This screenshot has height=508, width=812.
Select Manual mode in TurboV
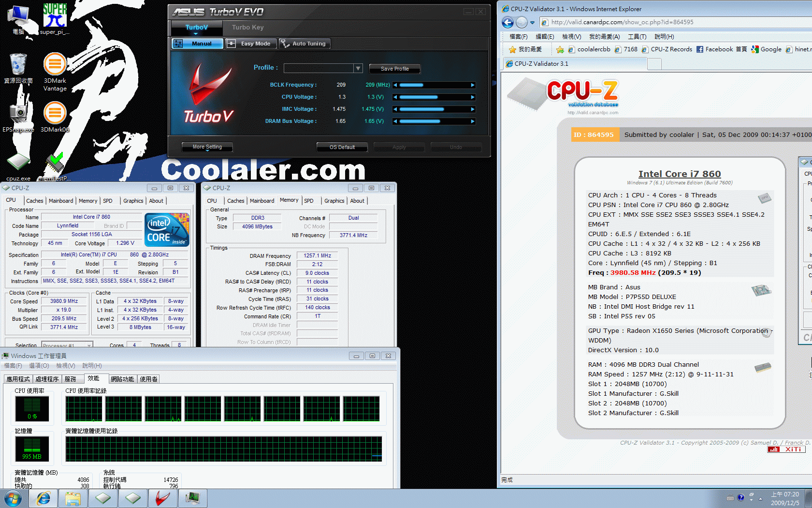(x=197, y=44)
